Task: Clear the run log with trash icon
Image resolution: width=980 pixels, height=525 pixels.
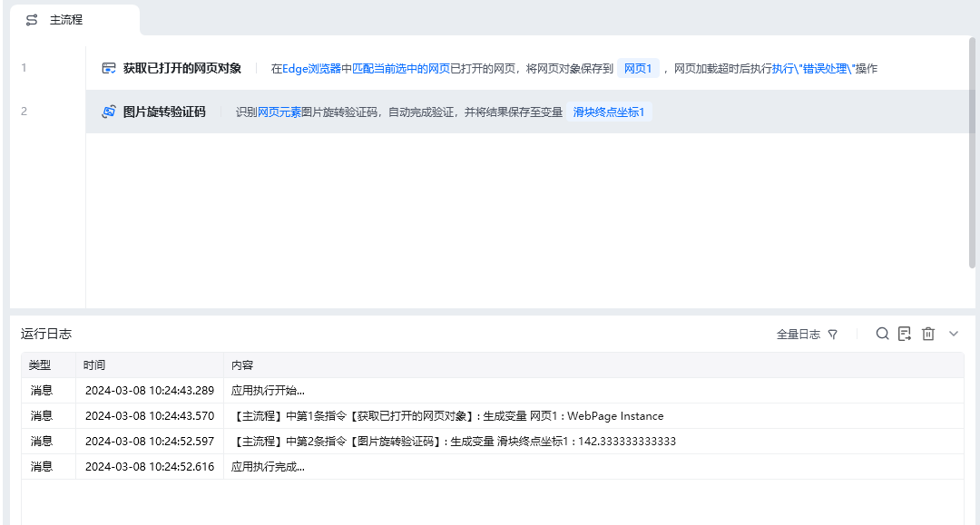Action: coord(928,334)
